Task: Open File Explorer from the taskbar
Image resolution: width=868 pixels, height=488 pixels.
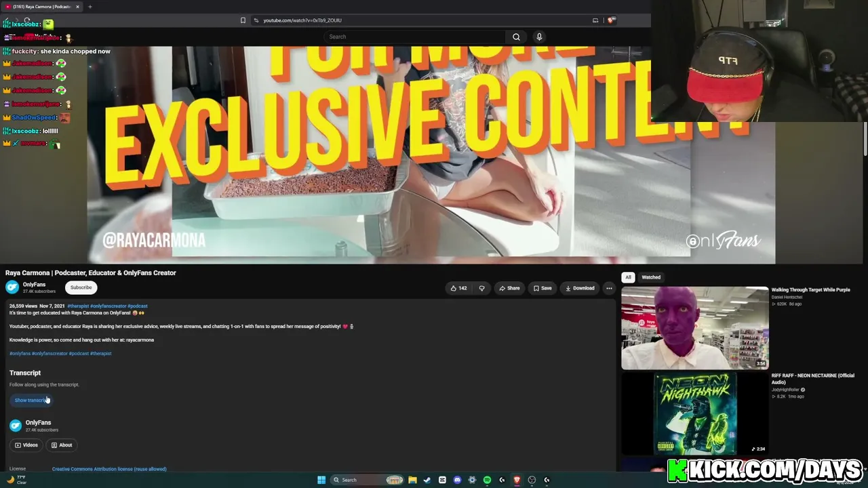Action: (x=412, y=480)
